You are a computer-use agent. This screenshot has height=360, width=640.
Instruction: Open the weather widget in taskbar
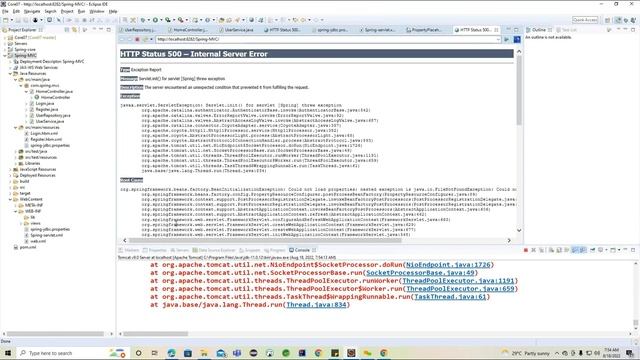click(x=525, y=353)
